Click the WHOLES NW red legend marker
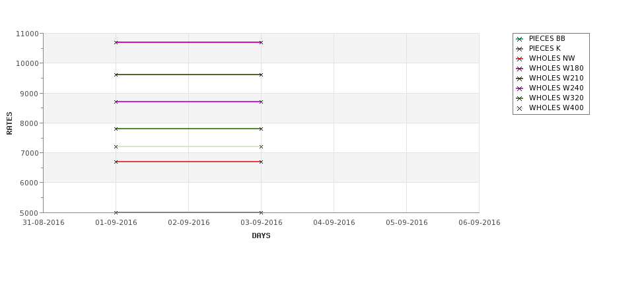The image size is (644, 283). coord(519,59)
